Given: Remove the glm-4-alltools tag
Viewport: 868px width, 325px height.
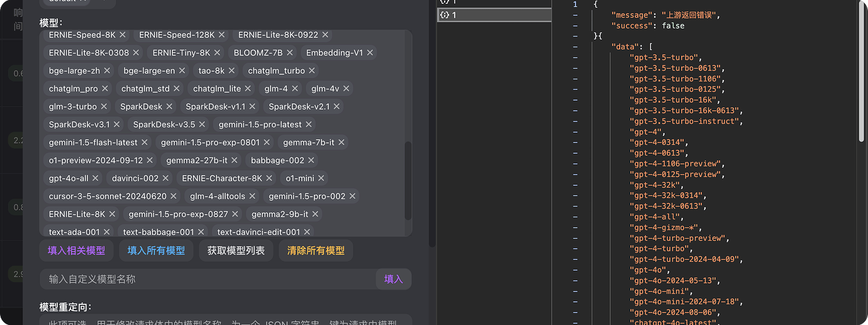Looking at the screenshot, I should click(252, 197).
